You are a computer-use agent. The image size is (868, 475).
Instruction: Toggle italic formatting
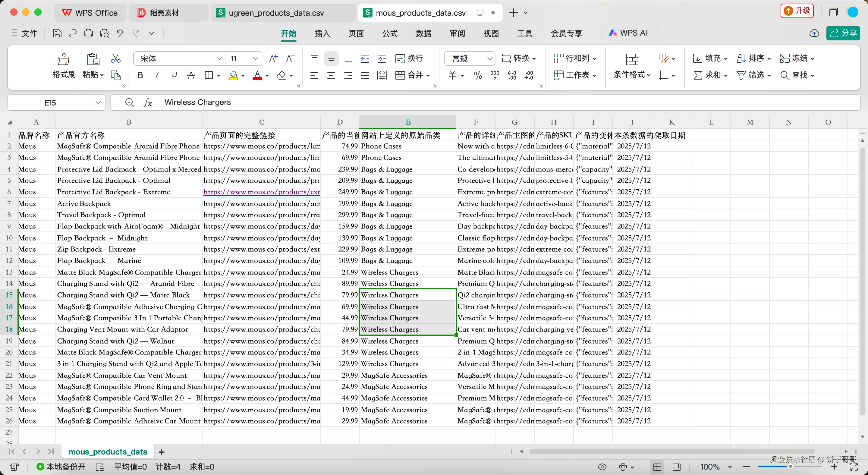[x=157, y=75]
